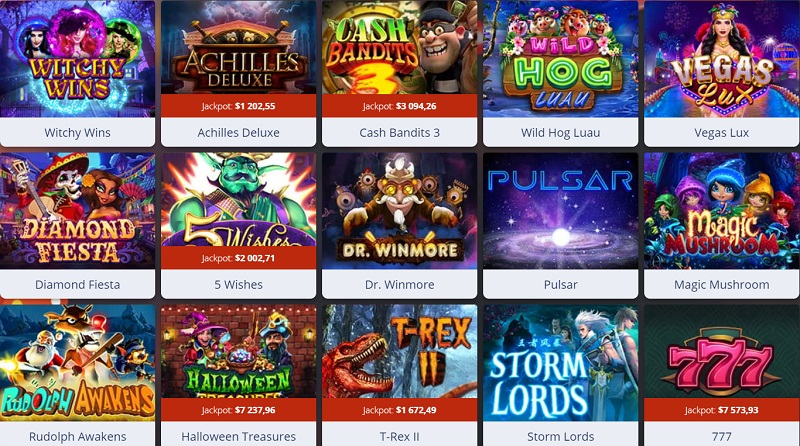Open the Witchy Wins game thumbnail
This screenshot has width=800, height=446.
[77, 59]
